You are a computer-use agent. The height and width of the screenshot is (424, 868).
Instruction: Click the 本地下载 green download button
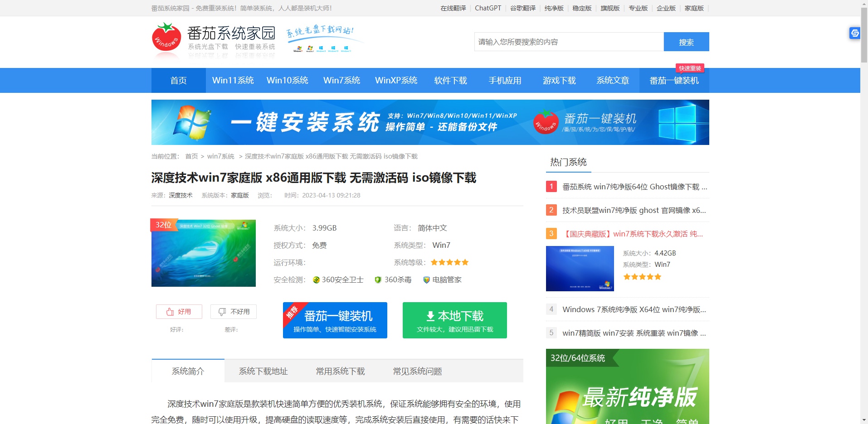click(x=455, y=320)
